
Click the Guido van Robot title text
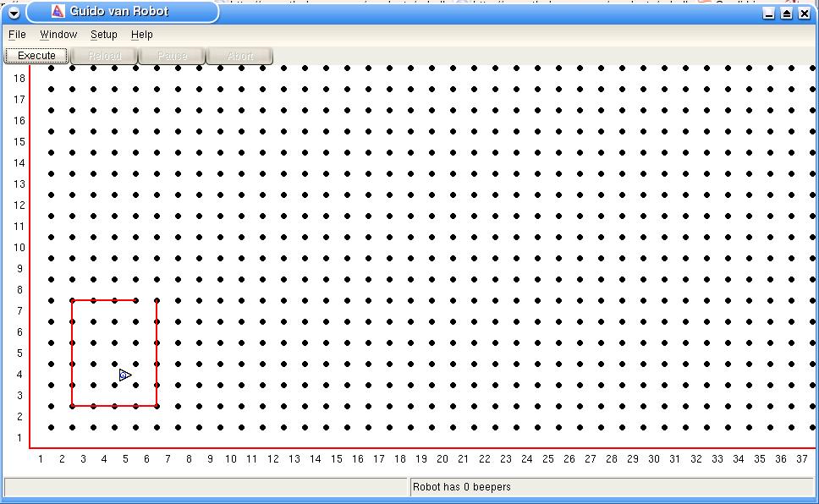point(119,11)
